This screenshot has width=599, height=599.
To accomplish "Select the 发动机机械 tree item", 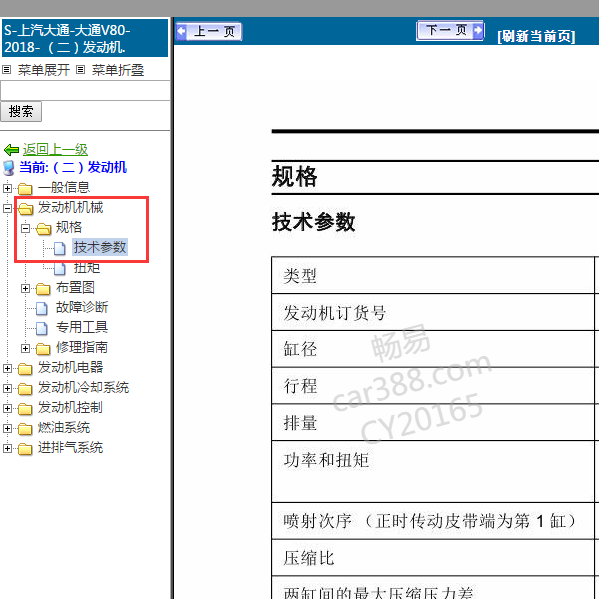I will click(70, 207).
